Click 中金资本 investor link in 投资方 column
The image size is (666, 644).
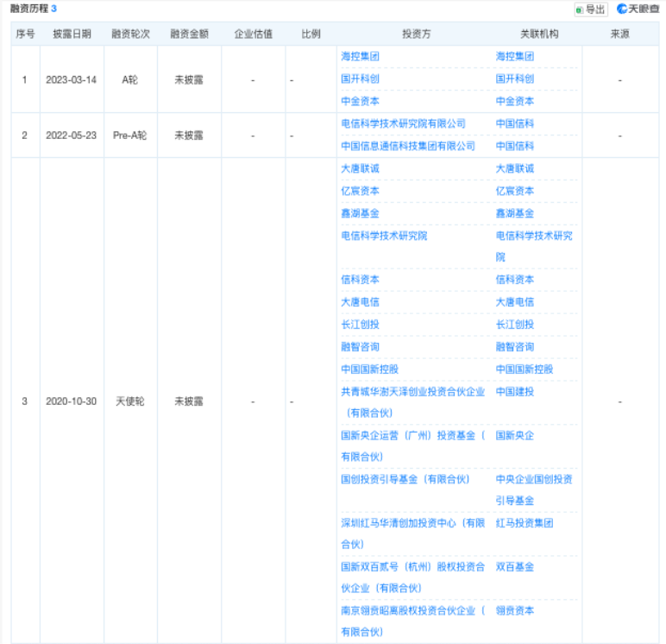(x=360, y=101)
